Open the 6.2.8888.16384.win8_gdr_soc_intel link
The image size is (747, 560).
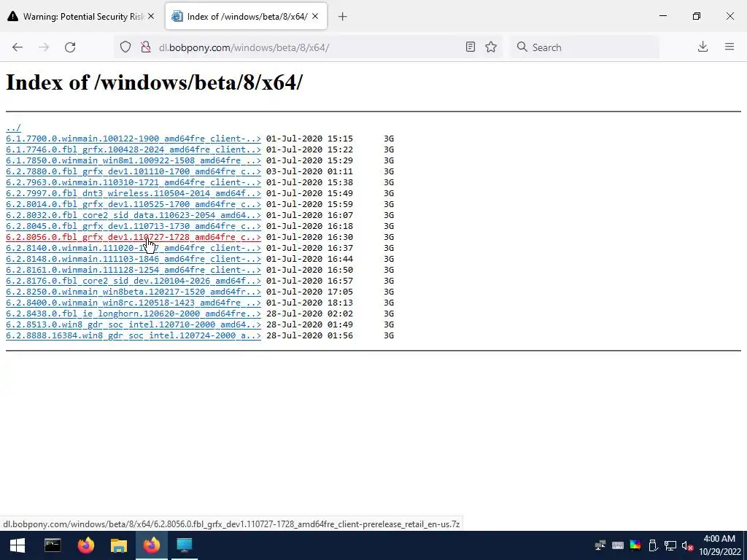pos(133,335)
